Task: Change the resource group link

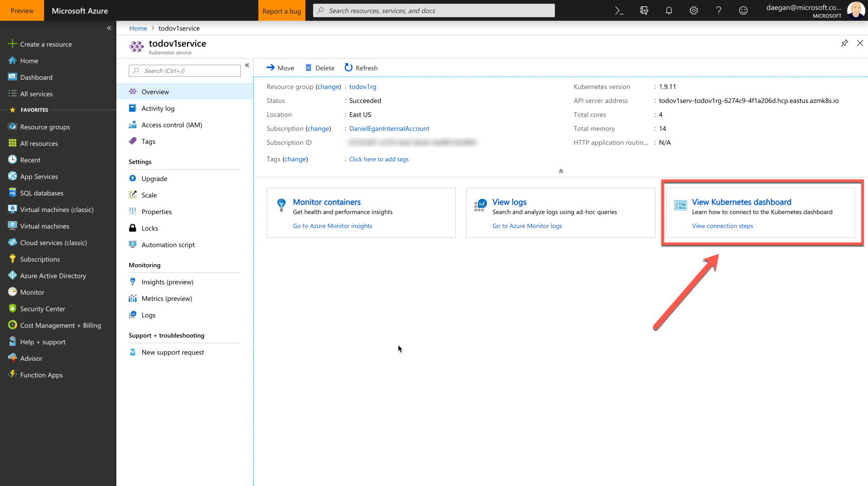Action: [328, 86]
